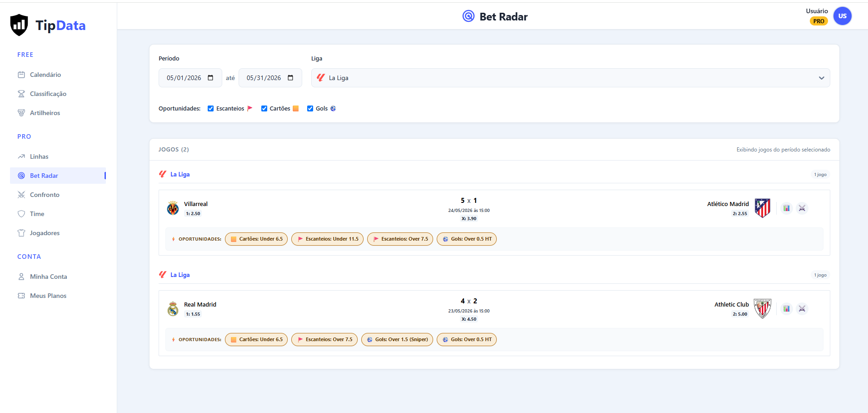This screenshot has height=413, width=868.
Task: Click the Bet Radar target sidebar icon
Action: pos(21,176)
